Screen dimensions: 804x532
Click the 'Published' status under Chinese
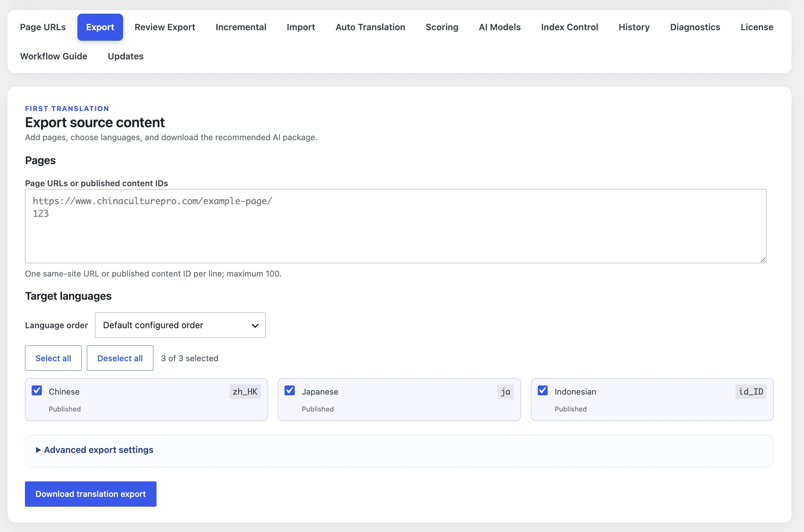click(x=65, y=409)
